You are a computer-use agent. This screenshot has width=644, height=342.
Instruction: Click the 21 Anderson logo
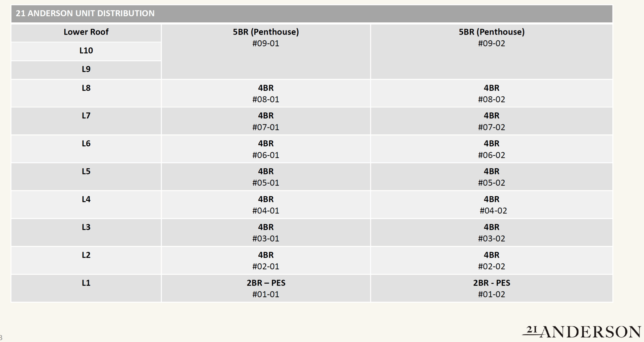pos(581,331)
